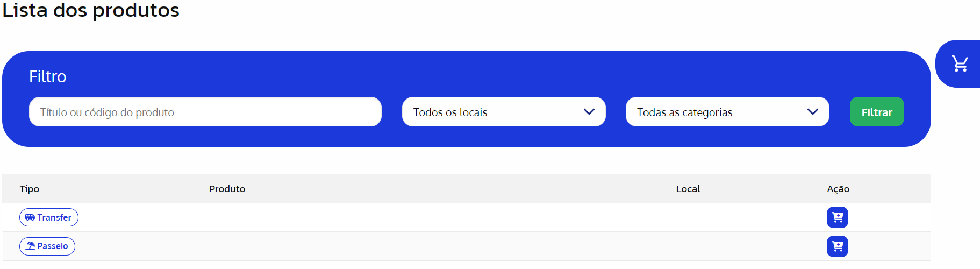Screen dimensions: 980x269
Task: Click the Tipo column header
Action: tap(30, 189)
